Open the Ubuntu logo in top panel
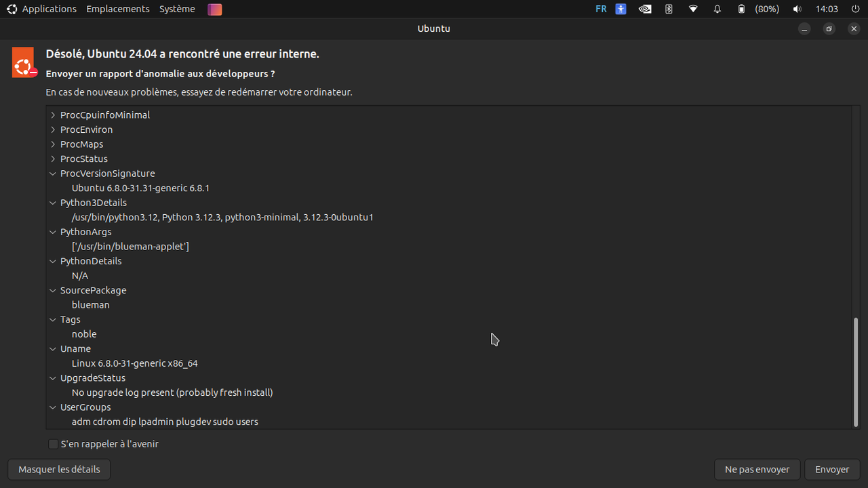This screenshot has width=868, height=488. click(12, 9)
